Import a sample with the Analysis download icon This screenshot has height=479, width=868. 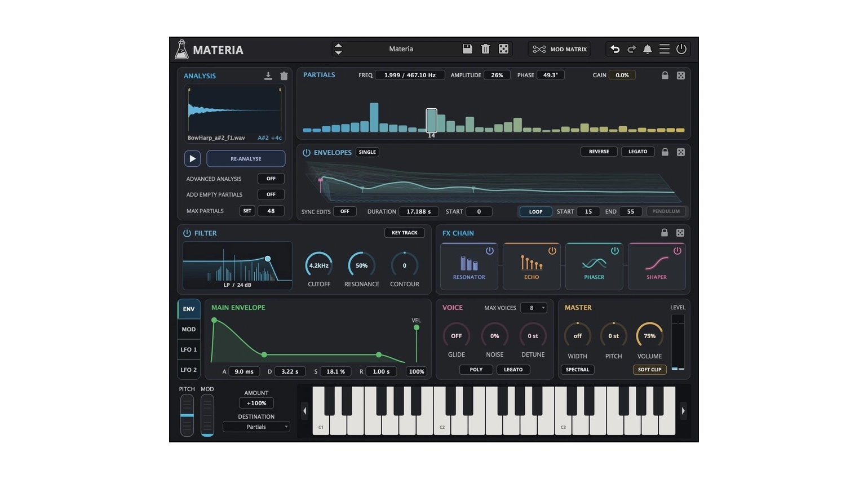coord(268,76)
